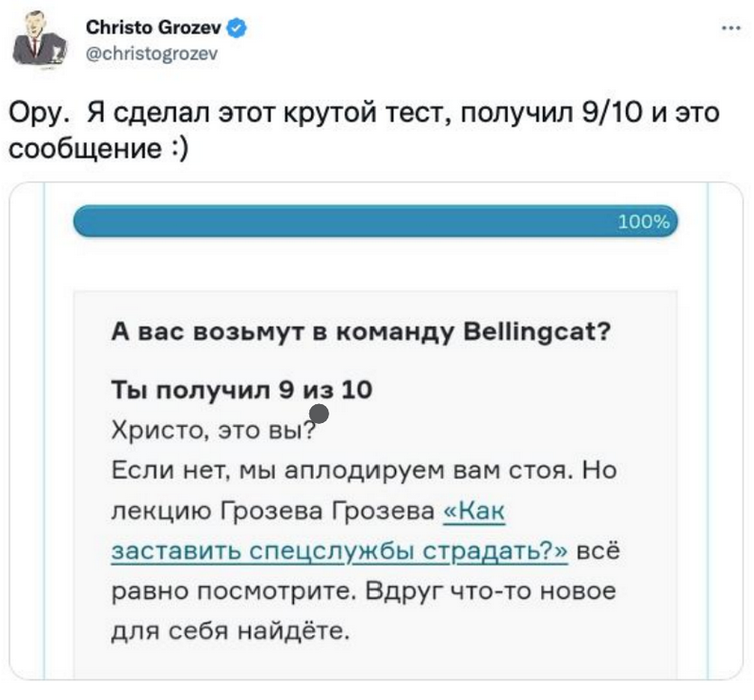Image resolution: width=754 pixels, height=700 pixels.
Task: Click the 100% progress label
Action: (x=643, y=223)
